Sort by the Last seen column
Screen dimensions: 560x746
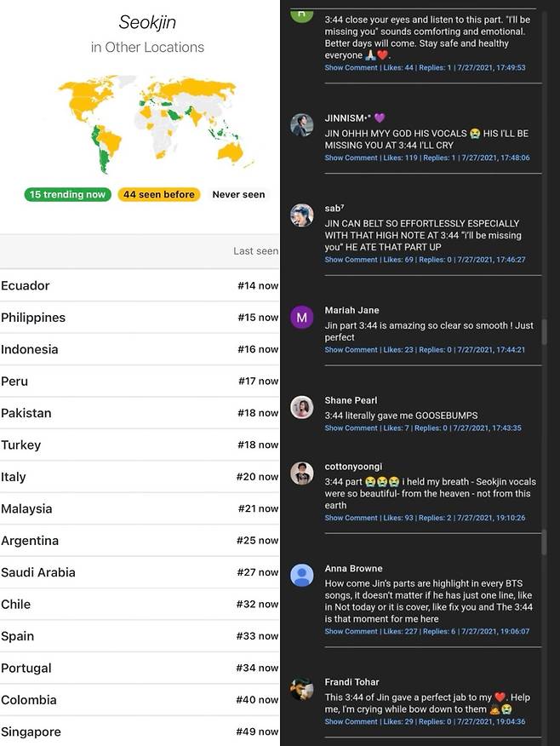pyautogui.click(x=255, y=251)
